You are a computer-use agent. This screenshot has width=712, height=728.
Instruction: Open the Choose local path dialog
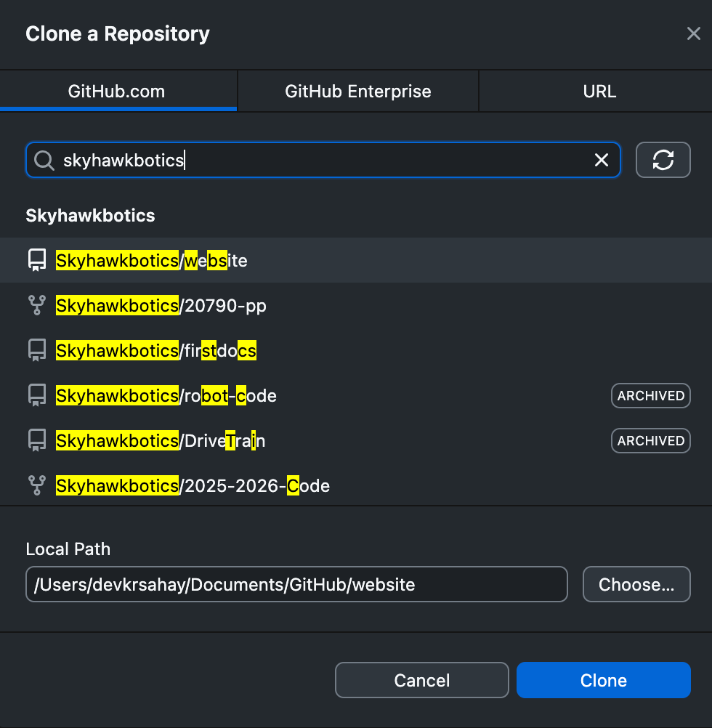[636, 583]
